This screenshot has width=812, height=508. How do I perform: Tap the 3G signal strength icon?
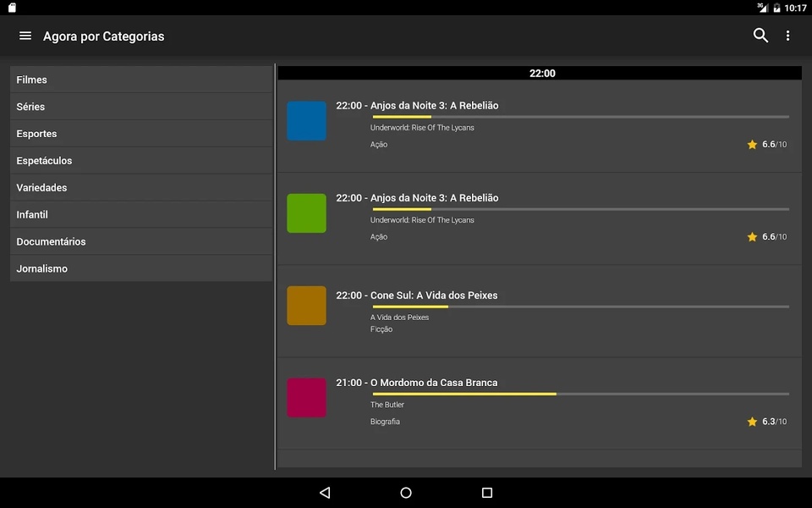(x=762, y=8)
